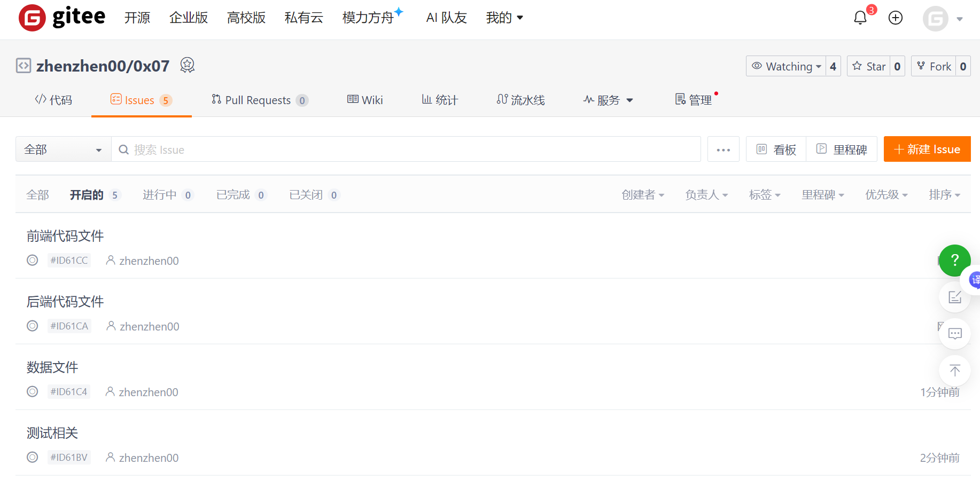Open AI 队友 in top navigation

tap(447, 18)
